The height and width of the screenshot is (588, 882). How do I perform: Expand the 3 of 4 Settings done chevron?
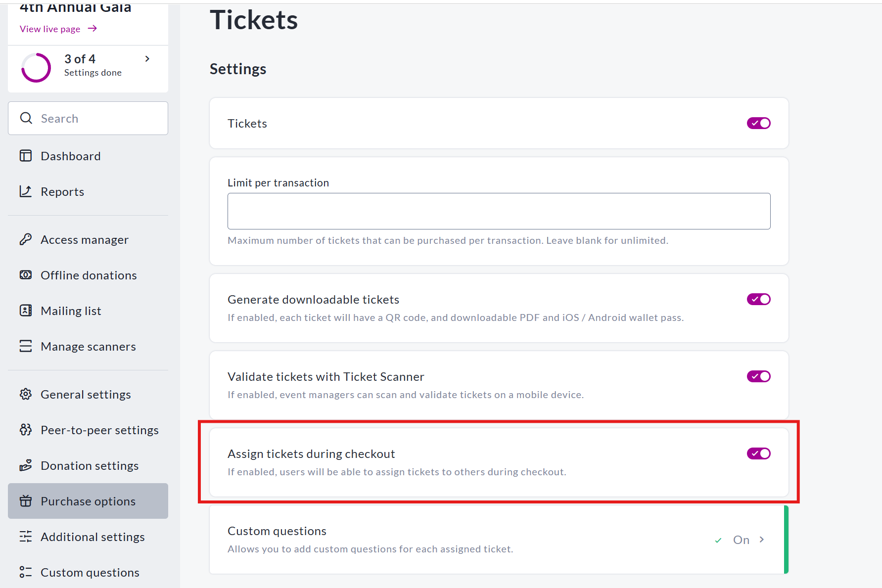[147, 59]
